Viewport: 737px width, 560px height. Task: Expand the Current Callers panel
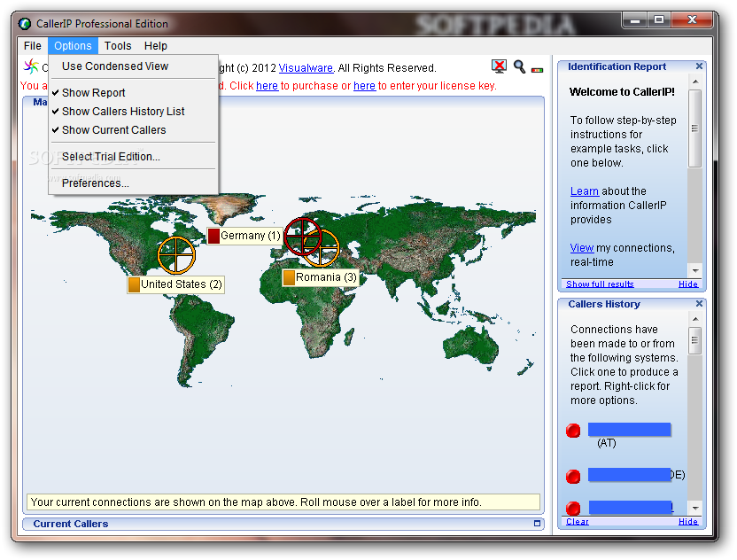tap(537, 524)
